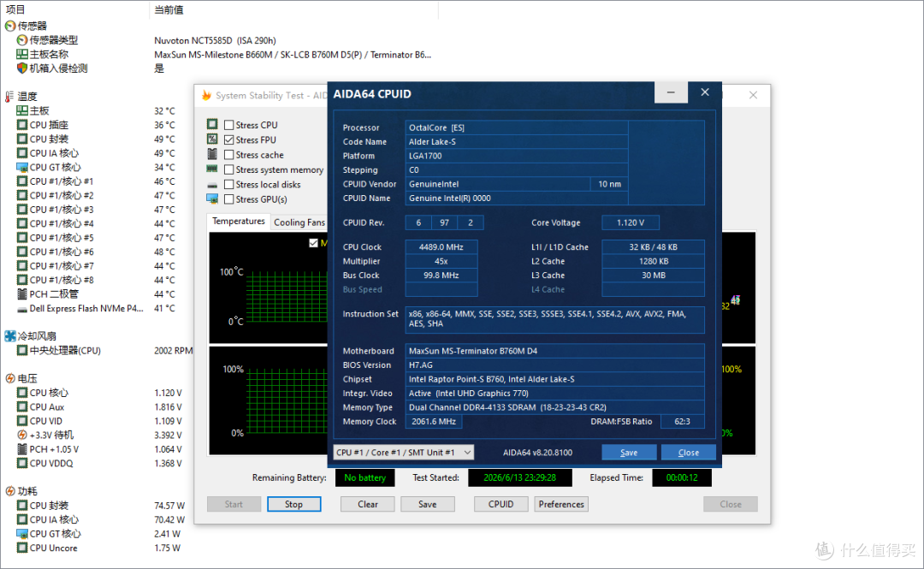Click Save in the AIDA64 CPUID dialog
This screenshot has width=924, height=569.
(x=629, y=453)
